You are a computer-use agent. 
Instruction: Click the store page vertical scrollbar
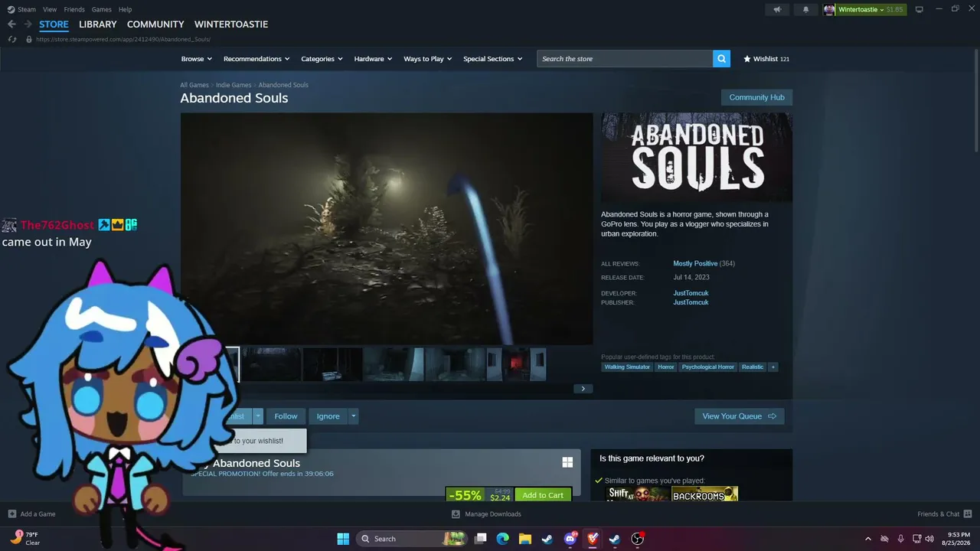pos(975,101)
